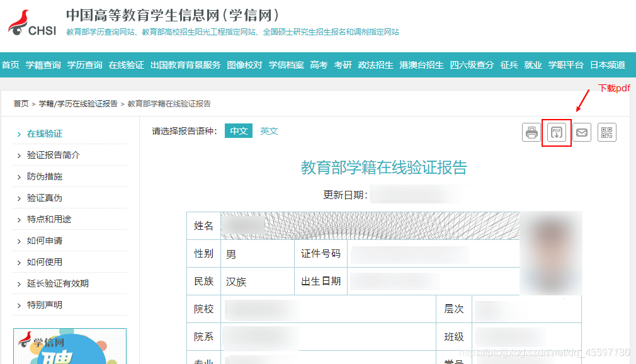Open 学历查询 menu item
636x364 pixels.
pos(85,65)
